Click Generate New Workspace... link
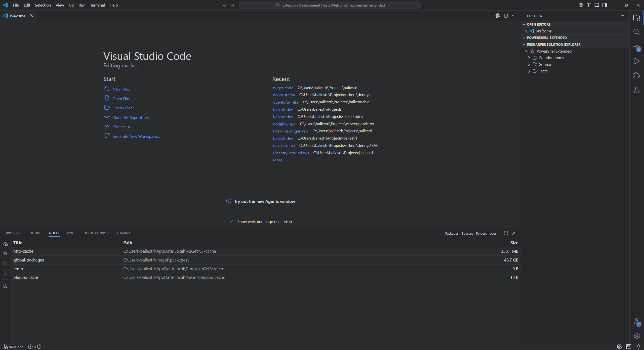Image resolution: width=644 pixels, height=350 pixels. click(x=136, y=136)
